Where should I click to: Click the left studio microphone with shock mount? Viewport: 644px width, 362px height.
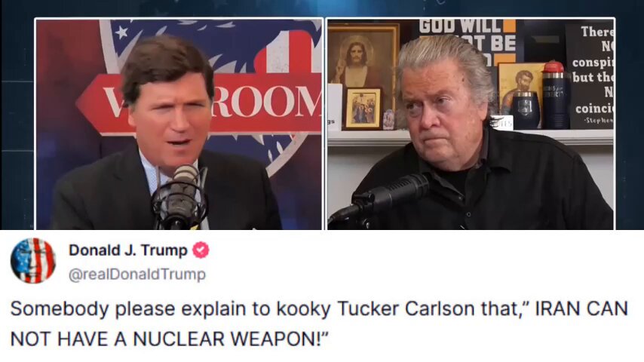(x=180, y=196)
